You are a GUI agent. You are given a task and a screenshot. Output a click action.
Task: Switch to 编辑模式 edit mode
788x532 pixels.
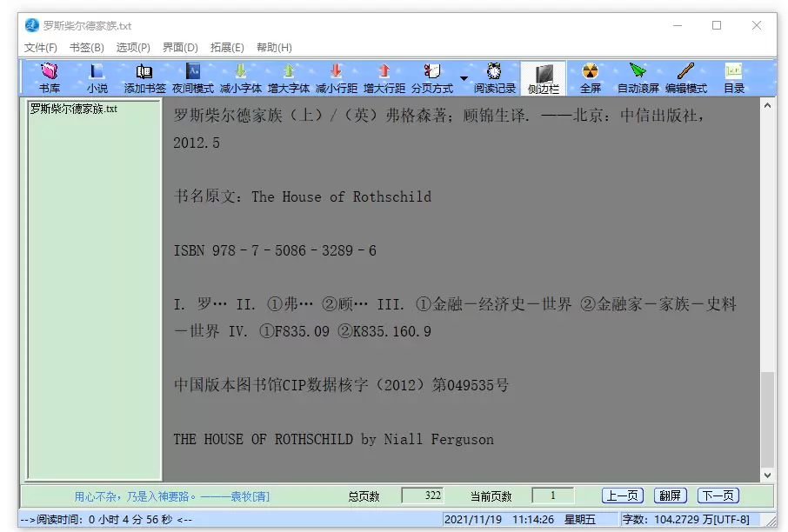[686, 78]
